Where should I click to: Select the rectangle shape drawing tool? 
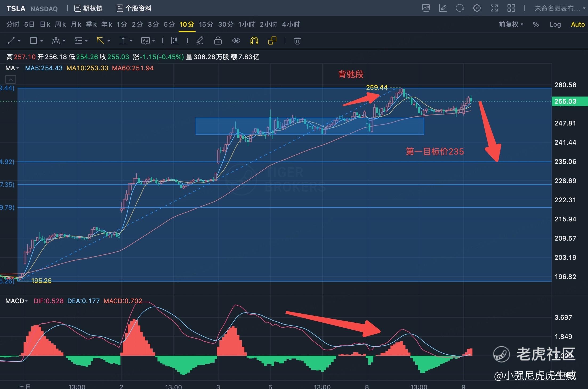click(x=34, y=41)
